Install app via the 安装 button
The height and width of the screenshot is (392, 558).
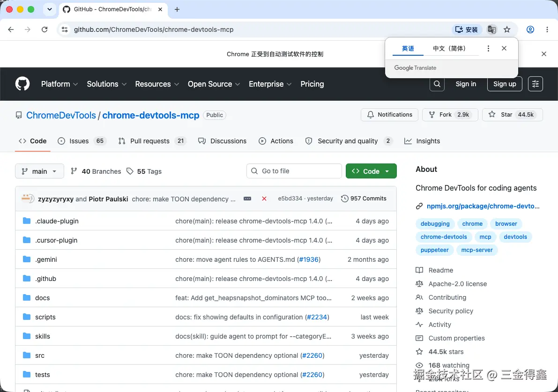[x=467, y=30]
